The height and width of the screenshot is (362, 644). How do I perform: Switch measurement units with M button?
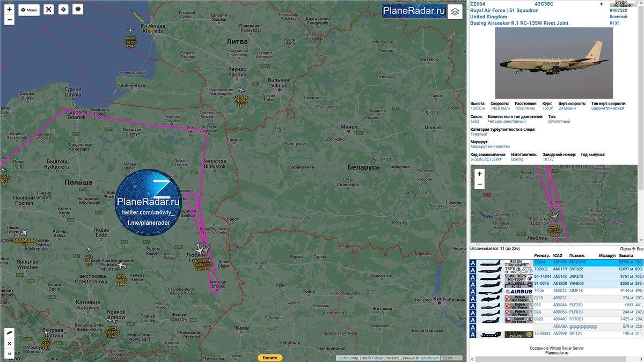click(9, 353)
